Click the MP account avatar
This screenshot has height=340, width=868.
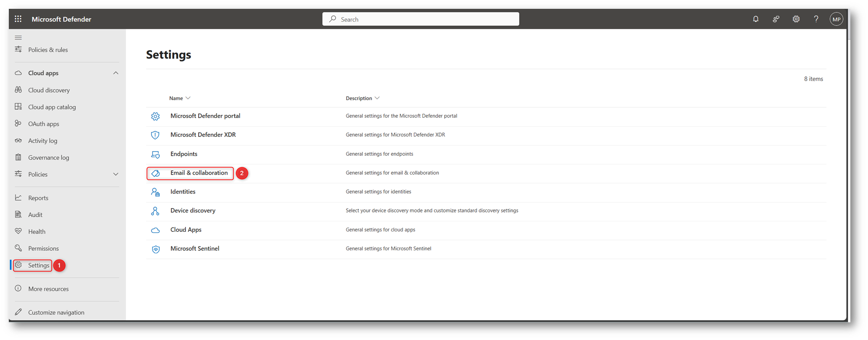coord(836,19)
